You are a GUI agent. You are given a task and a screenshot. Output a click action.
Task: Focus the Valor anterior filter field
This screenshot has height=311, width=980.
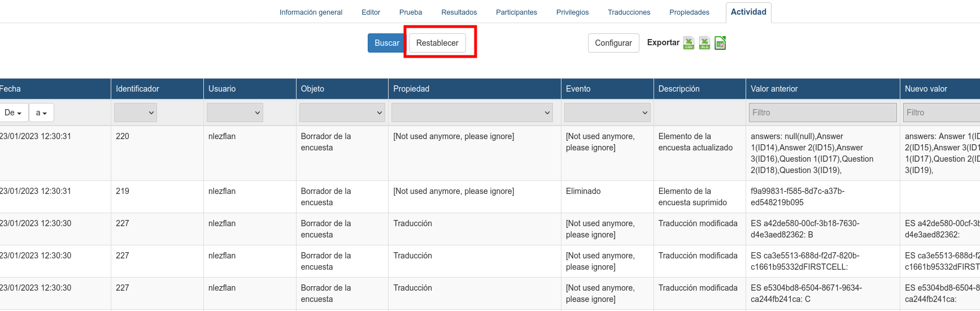click(822, 113)
